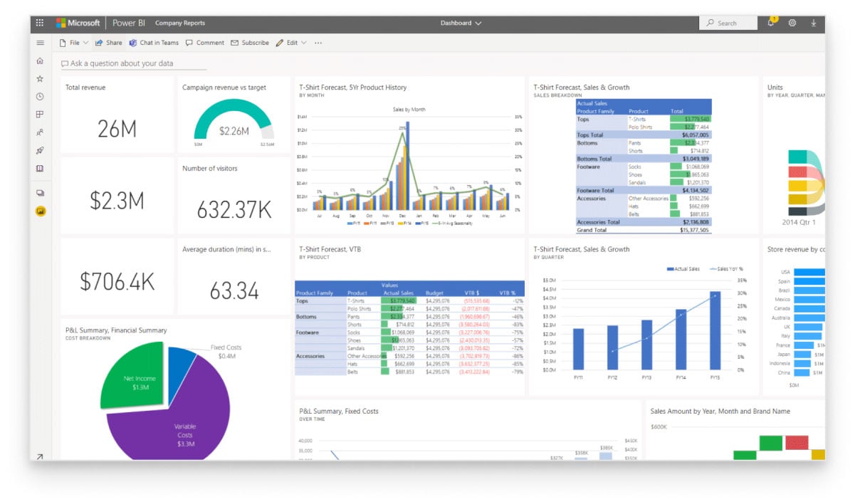The width and height of the screenshot is (855, 504).
Task: Go to Home in left sidebar
Action: (40, 61)
